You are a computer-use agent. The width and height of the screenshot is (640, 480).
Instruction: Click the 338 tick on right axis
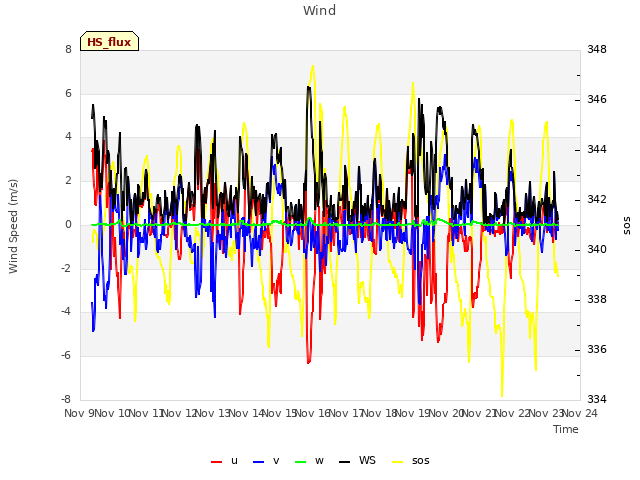click(x=597, y=300)
